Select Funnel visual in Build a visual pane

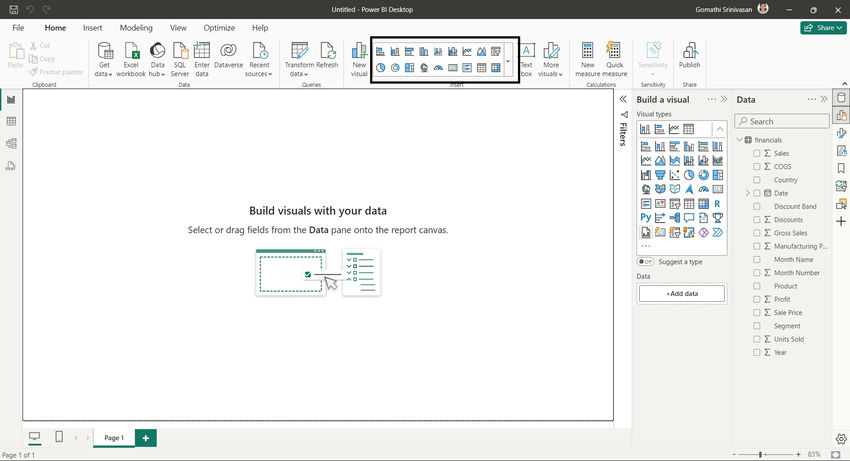pos(660,175)
